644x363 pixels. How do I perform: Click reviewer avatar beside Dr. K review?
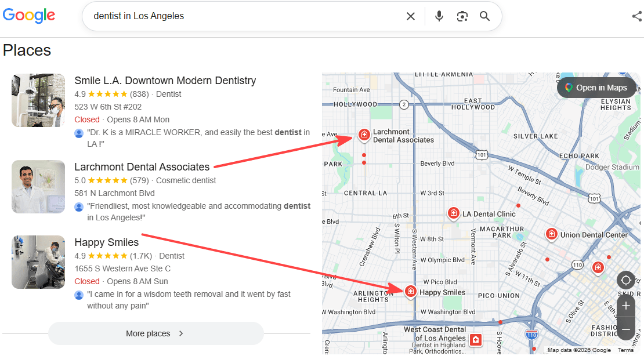tap(79, 133)
